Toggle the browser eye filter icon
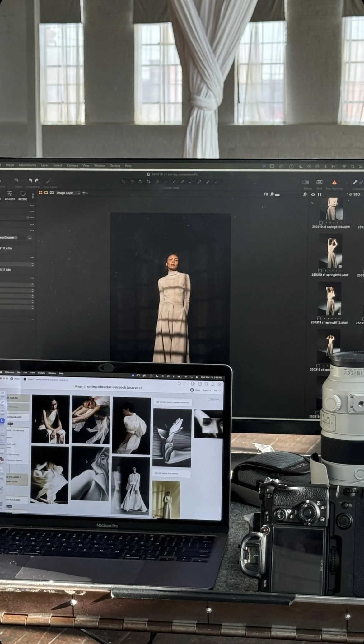This screenshot has height=644, width=364. pos(313,194)
